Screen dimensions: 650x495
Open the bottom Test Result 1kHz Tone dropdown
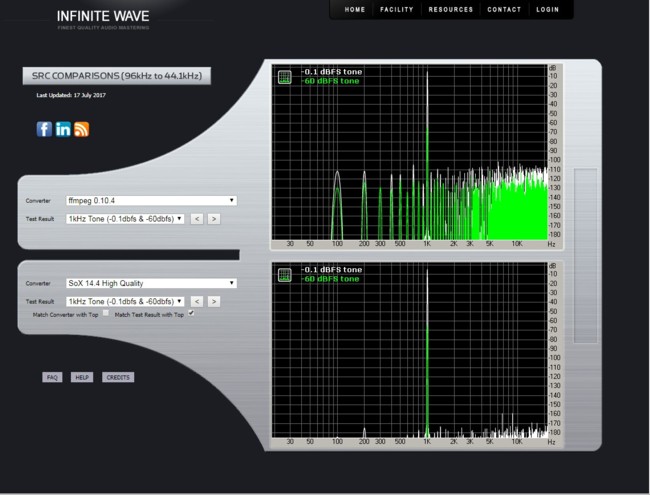125,301
